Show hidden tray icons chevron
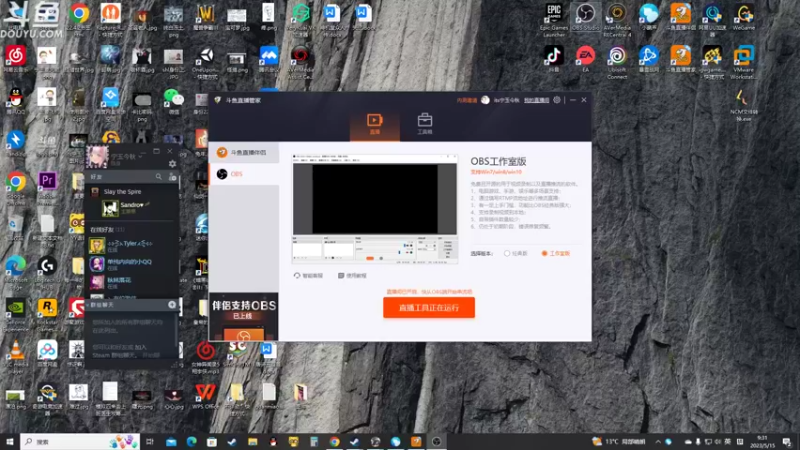 tap(658, 441)
